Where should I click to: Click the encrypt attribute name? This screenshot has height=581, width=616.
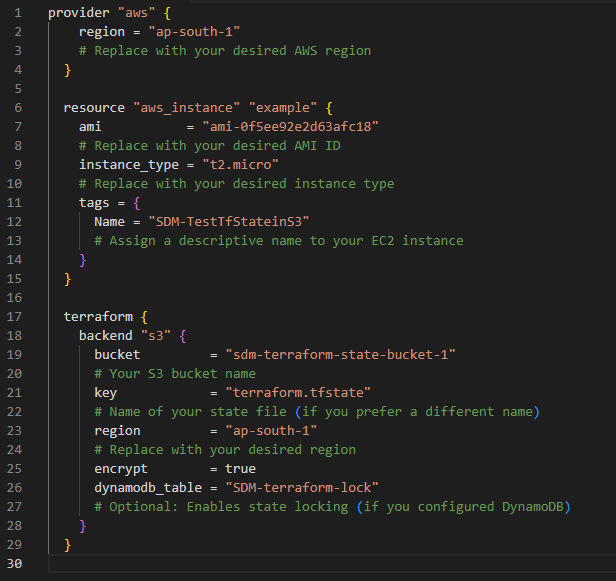[x=121, y=469]
